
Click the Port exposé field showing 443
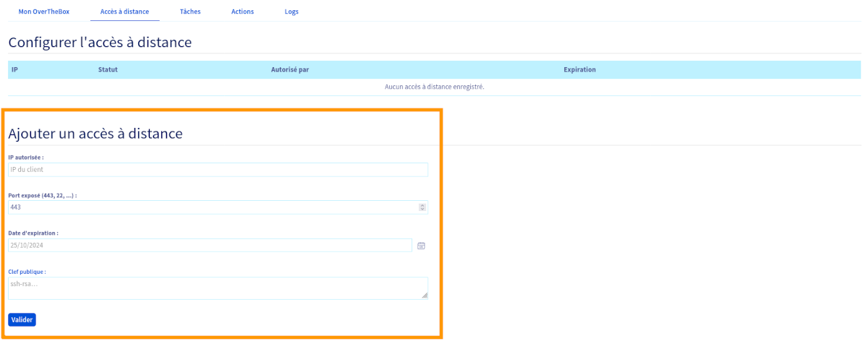210,207
